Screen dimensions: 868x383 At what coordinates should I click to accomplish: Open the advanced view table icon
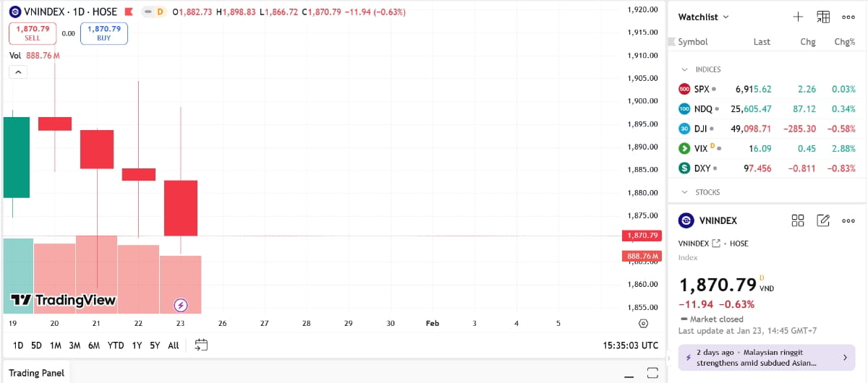tap(823, 17)
